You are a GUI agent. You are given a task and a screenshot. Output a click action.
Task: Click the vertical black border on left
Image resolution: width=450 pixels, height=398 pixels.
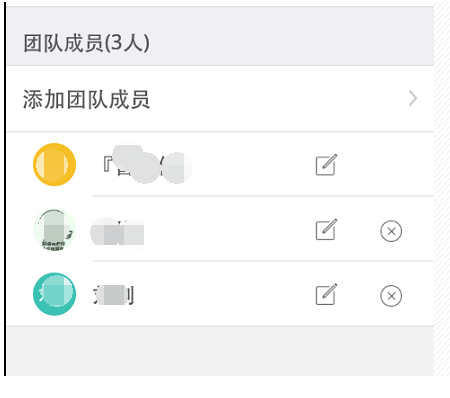[x=5, y=188]
